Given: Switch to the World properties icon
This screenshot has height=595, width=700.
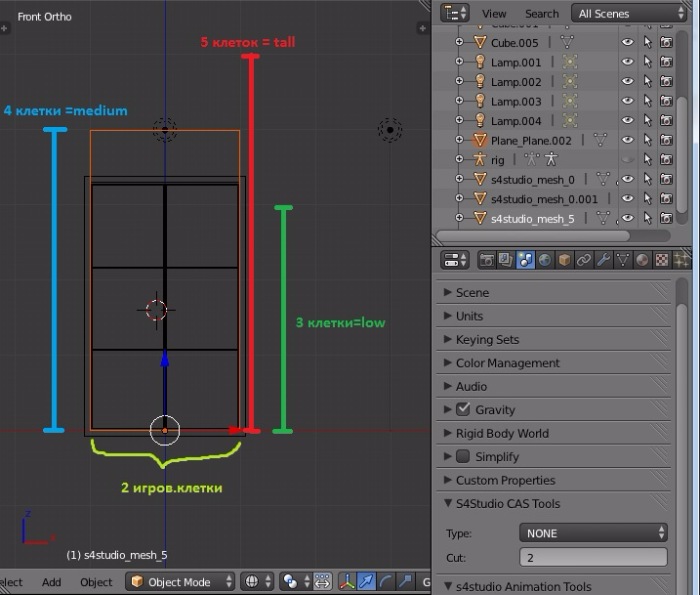Looking at the screenshot, I should 545,260.
